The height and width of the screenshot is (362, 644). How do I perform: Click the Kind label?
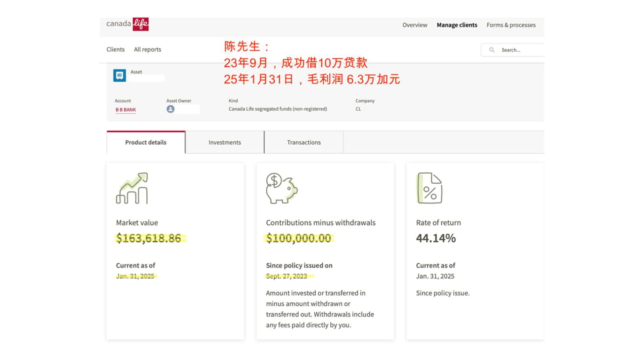(x=233, y=101)
